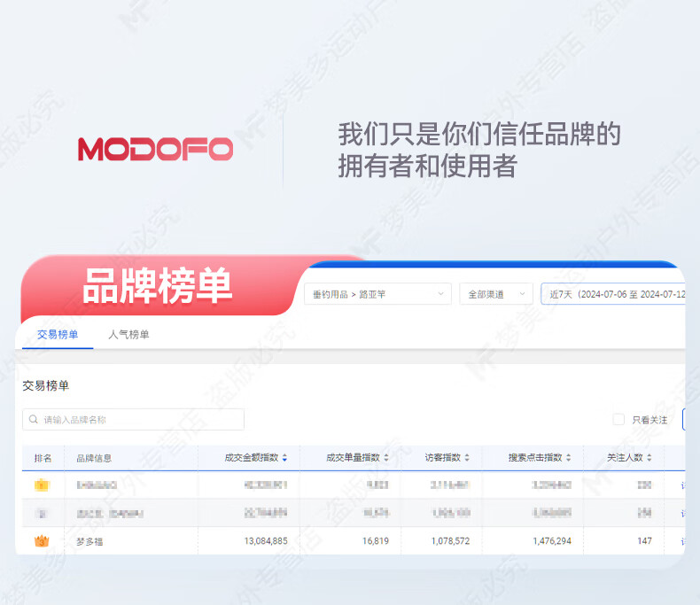Image resolution: width=700 pixels, height=605 pixels.
Task: Click the rank 3 bronze crown icon
Action: (x=42, y=540)
